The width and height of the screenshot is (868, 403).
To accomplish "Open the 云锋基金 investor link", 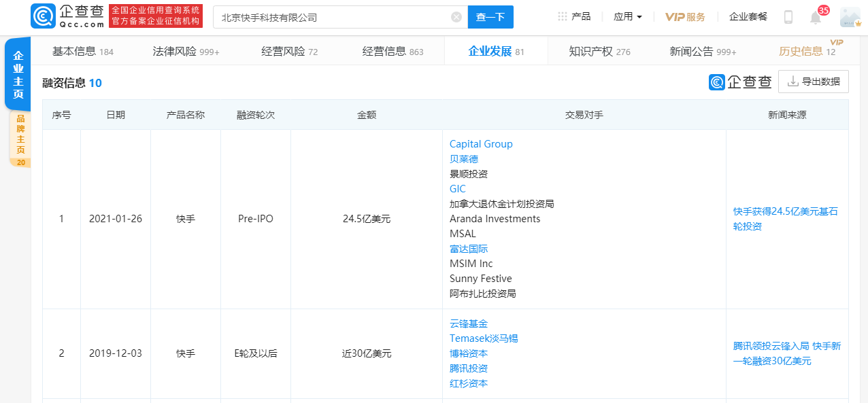I will tap(469, 323).
